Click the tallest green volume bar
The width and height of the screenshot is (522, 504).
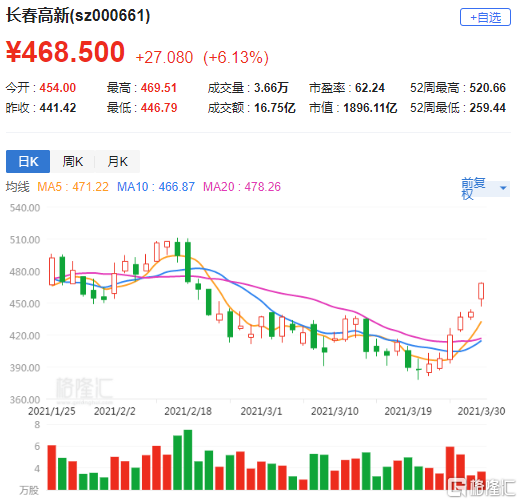tap(188, 460)
